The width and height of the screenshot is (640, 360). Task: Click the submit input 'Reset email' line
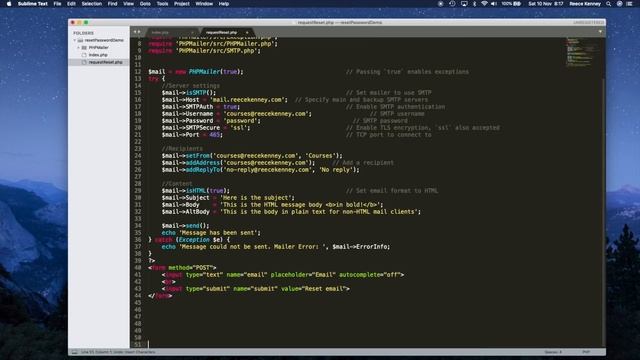[x=256, y=289]
